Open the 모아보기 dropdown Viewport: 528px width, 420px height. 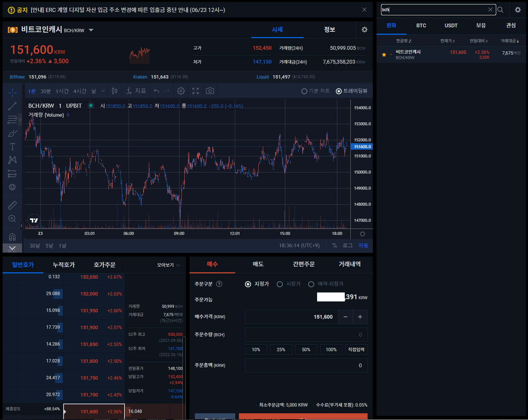point(169,265)
